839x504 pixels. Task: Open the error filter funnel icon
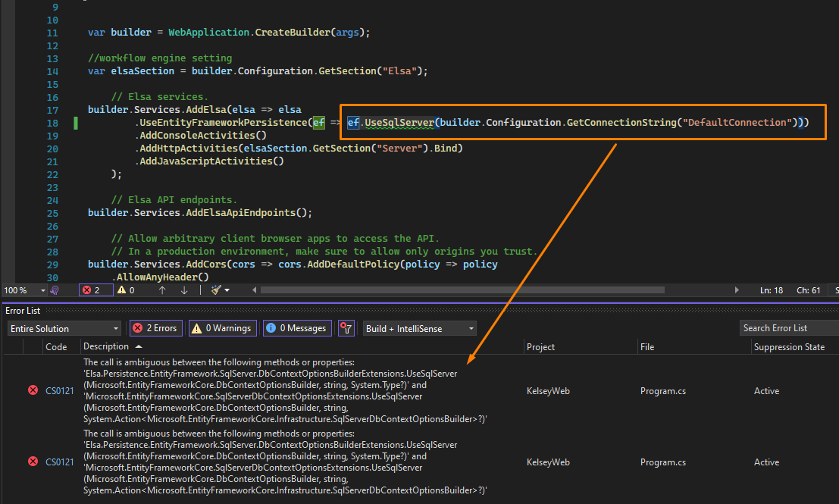[346, 327]
